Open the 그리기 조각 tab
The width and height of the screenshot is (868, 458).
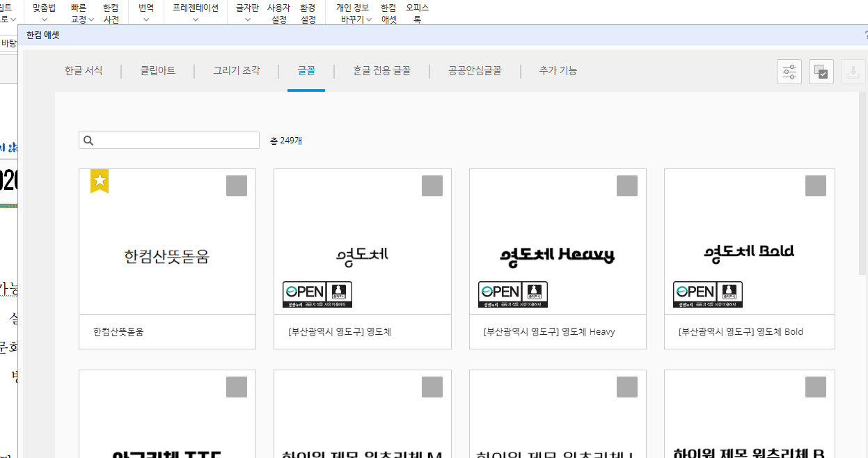pos(237,71)
